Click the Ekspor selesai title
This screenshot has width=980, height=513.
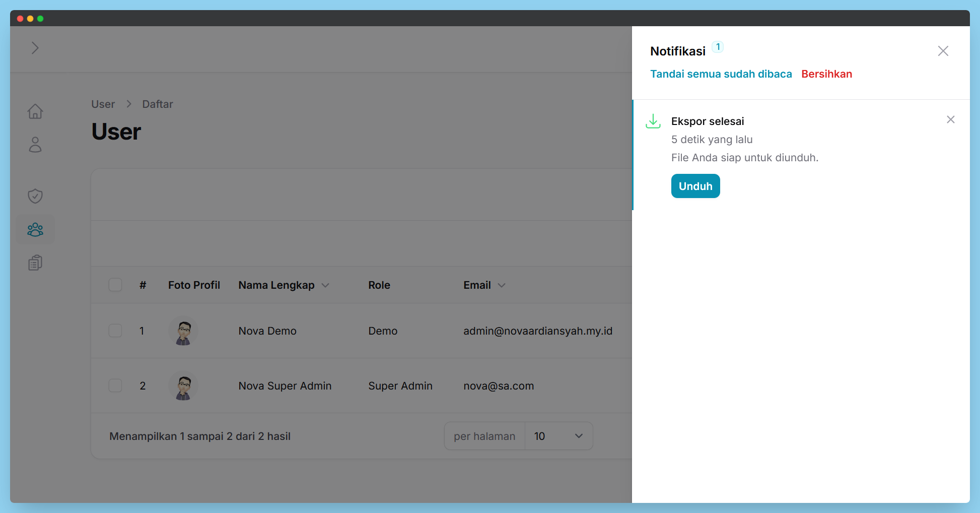[x=708, y=121]
